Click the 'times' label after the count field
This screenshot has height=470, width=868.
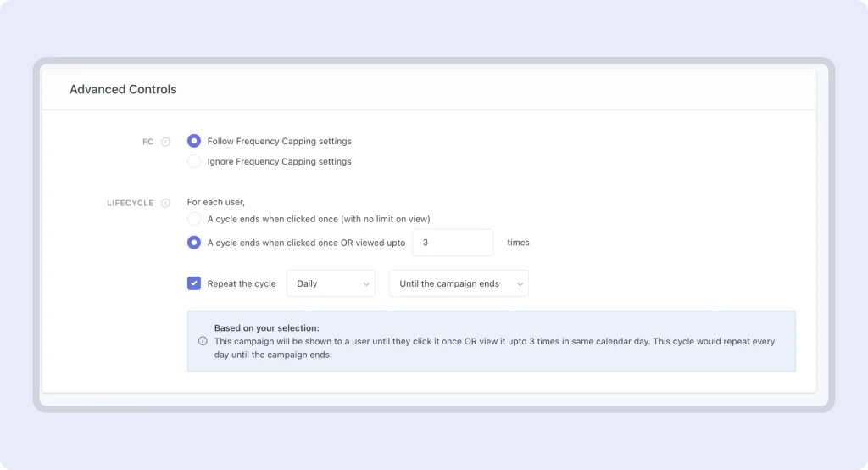[518, 243]
